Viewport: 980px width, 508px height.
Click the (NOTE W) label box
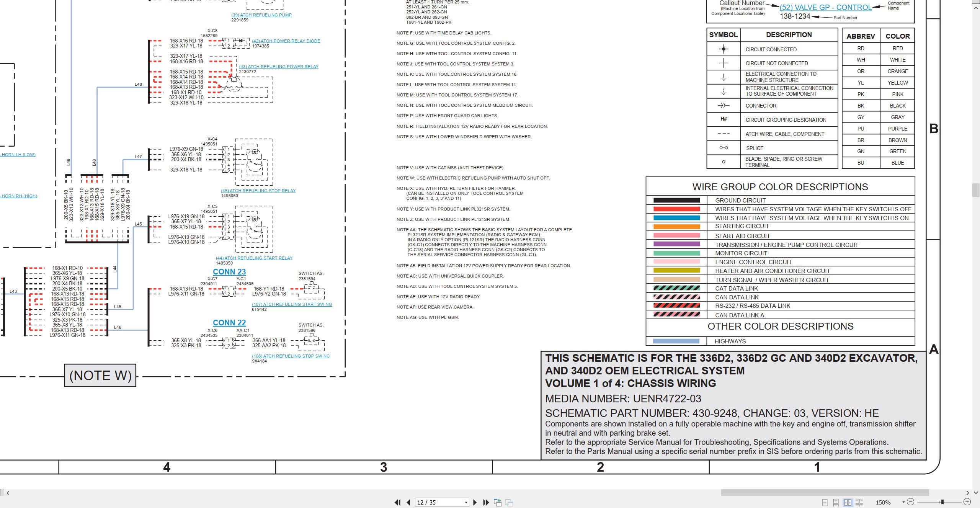(x=100, y=375)
